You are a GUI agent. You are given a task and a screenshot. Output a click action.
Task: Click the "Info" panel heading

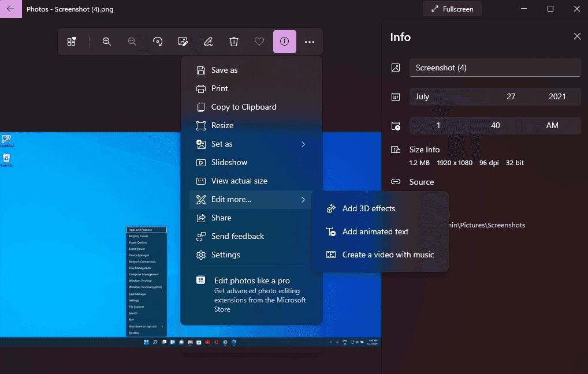(x=400, y=37)
